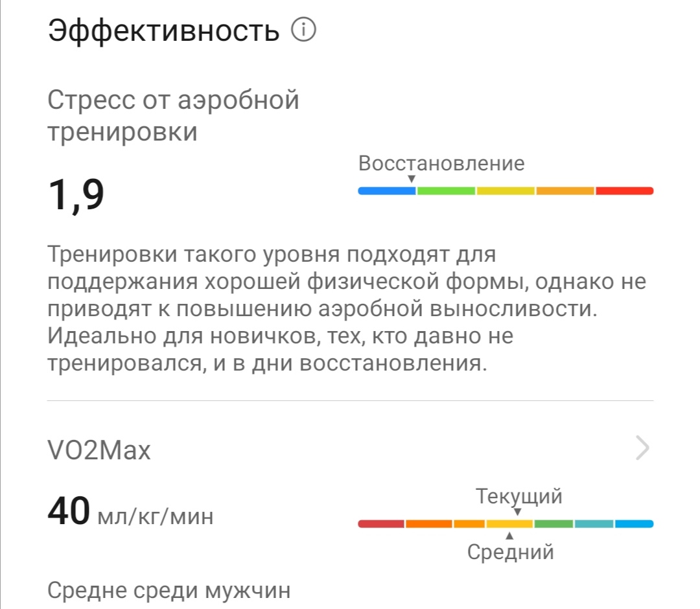Tap the Средне среди мужчин text
This screenshot has height=609, width=700.
point(169,590)
